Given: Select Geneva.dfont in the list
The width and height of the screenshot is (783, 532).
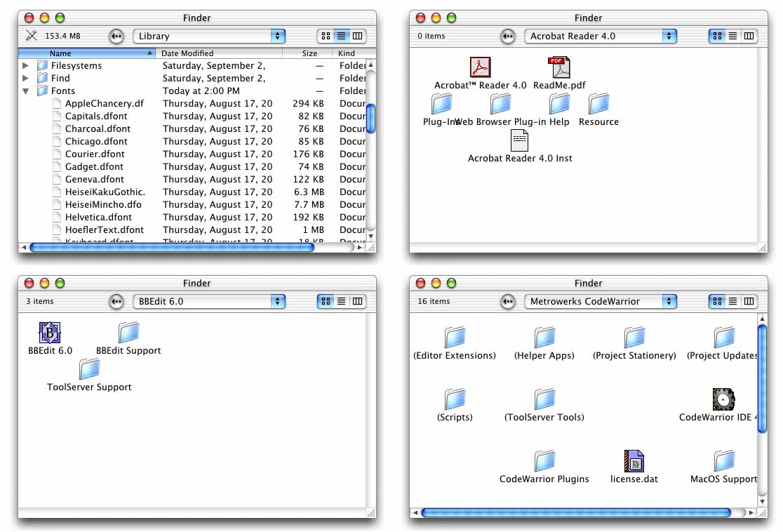Looking at the screenshot, I should [x=95, y=180].
